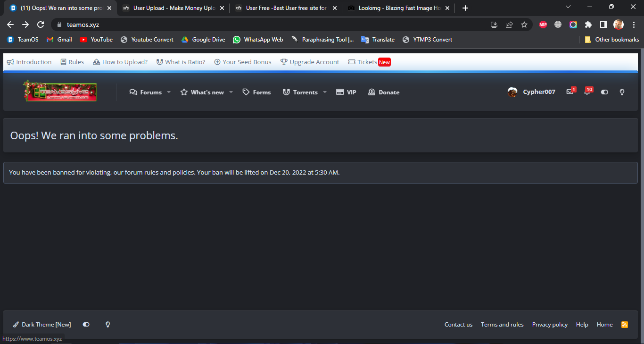The image size is (644, 344).
Task: Open the Gmail bookmark
Action: click(x=59, y=40)
